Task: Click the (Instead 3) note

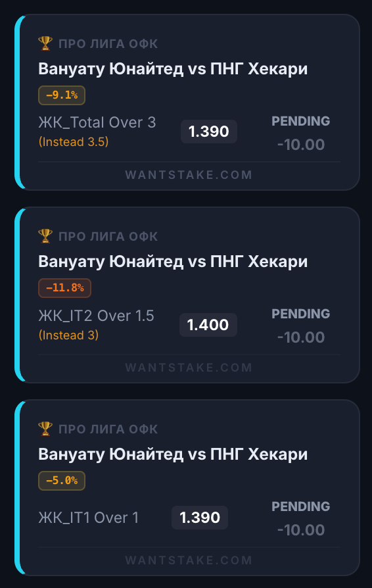Action: pos(69,335)
